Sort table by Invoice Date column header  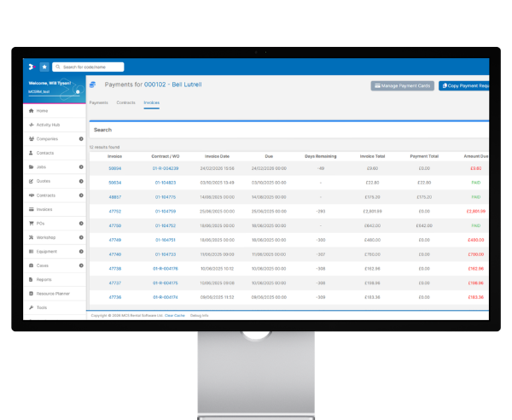tap(218, 156)
